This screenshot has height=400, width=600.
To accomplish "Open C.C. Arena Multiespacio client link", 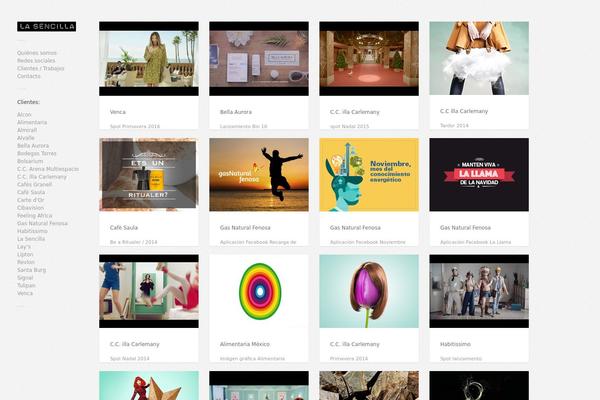I will coord(48,169).
